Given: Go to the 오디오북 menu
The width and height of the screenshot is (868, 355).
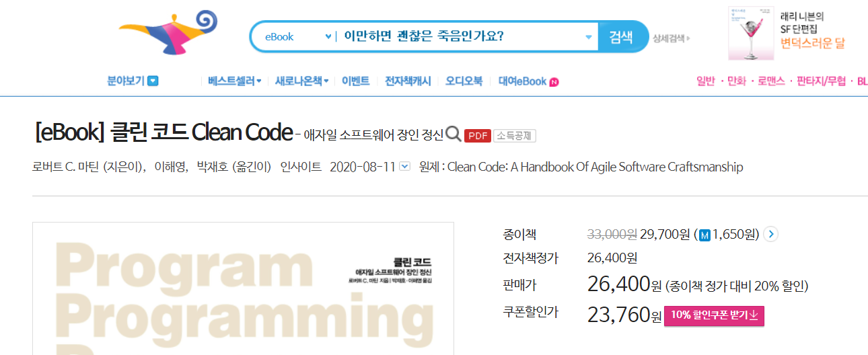Looking at the screenshot, I should [x=464, y=81].
